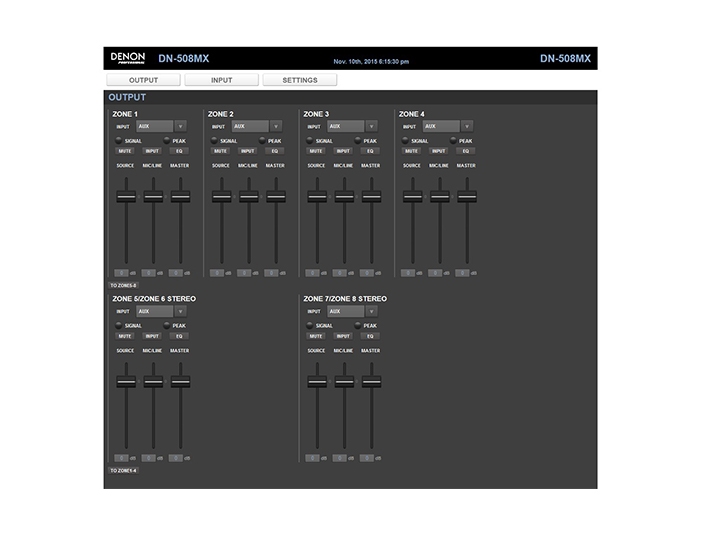Click Zone 3 SIGNAL indicator light

pyautogui.click(x=310, y=140)
